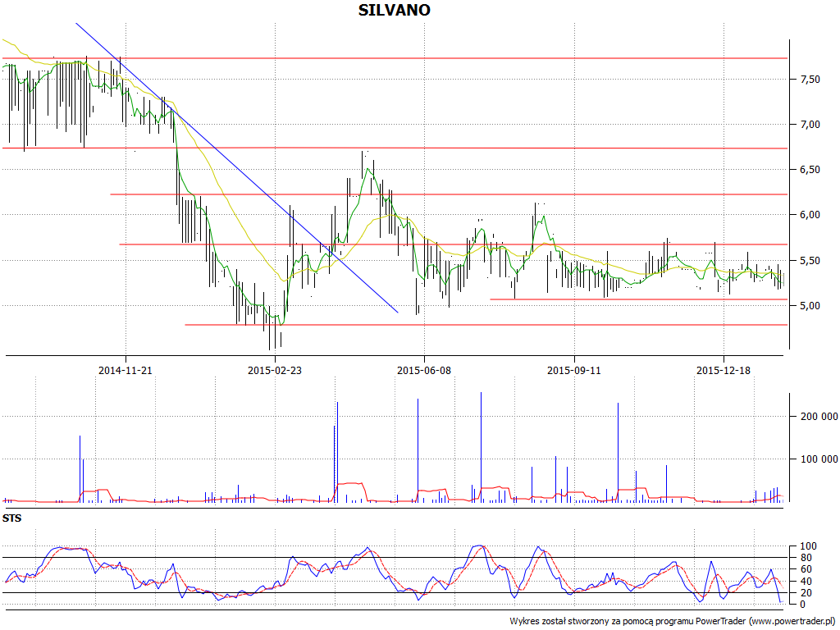
Task: Select the 2015-02-23 date label
Action: (275, 370)
